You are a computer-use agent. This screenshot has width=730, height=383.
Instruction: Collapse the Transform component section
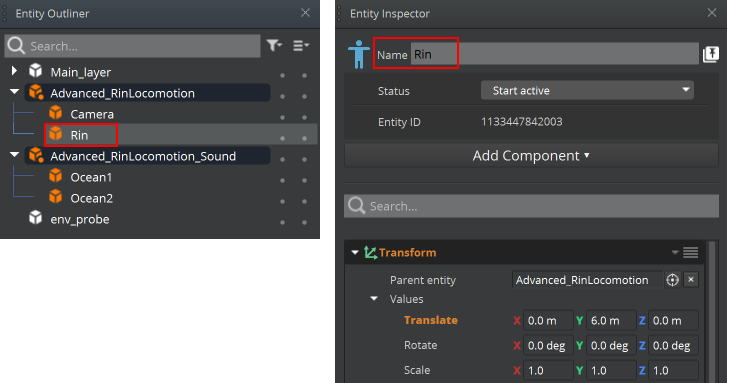point(355,253)
